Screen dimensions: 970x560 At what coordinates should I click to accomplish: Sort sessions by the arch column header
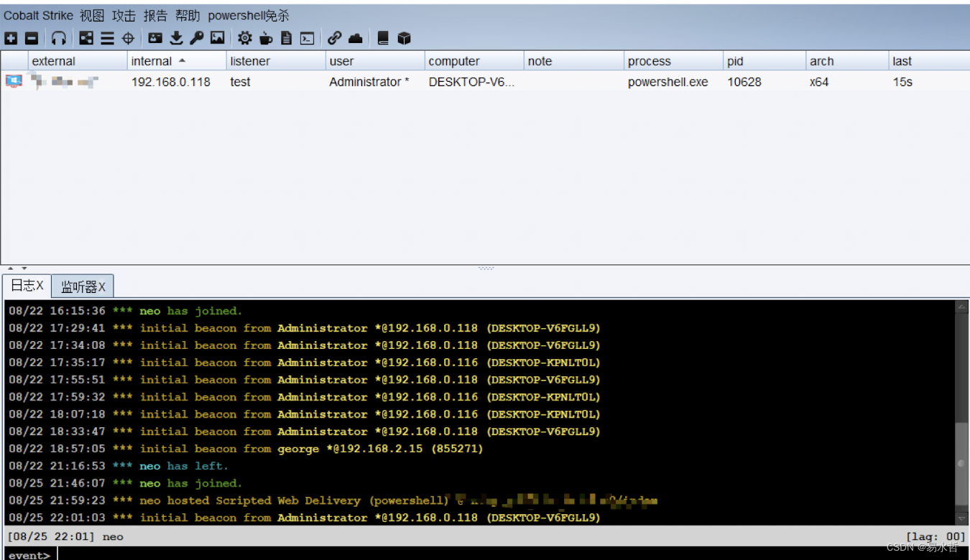click(847, 61)
